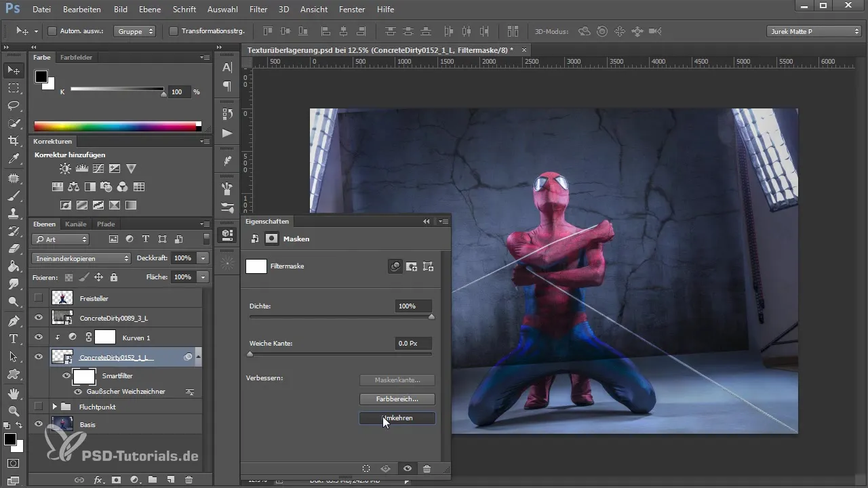Add Levels adjustment

click(82, 169)
